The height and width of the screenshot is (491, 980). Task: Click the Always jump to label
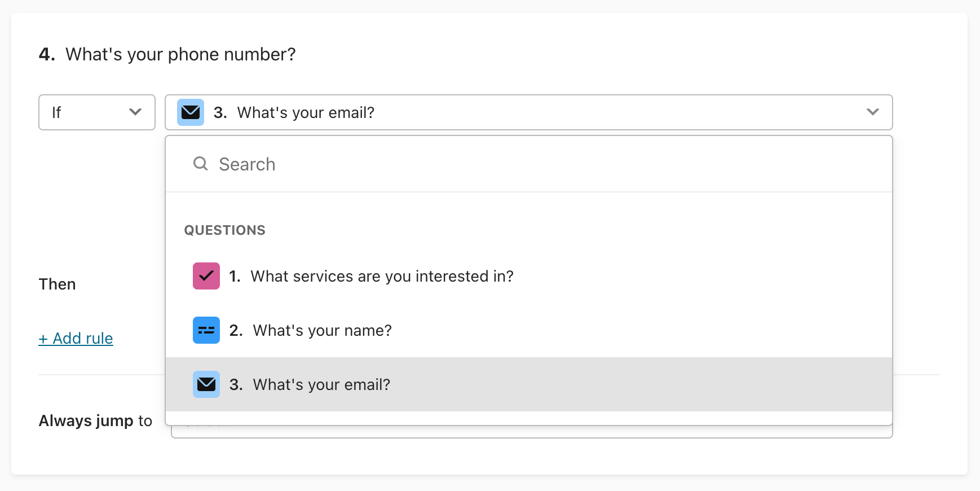tap(95, 420)
